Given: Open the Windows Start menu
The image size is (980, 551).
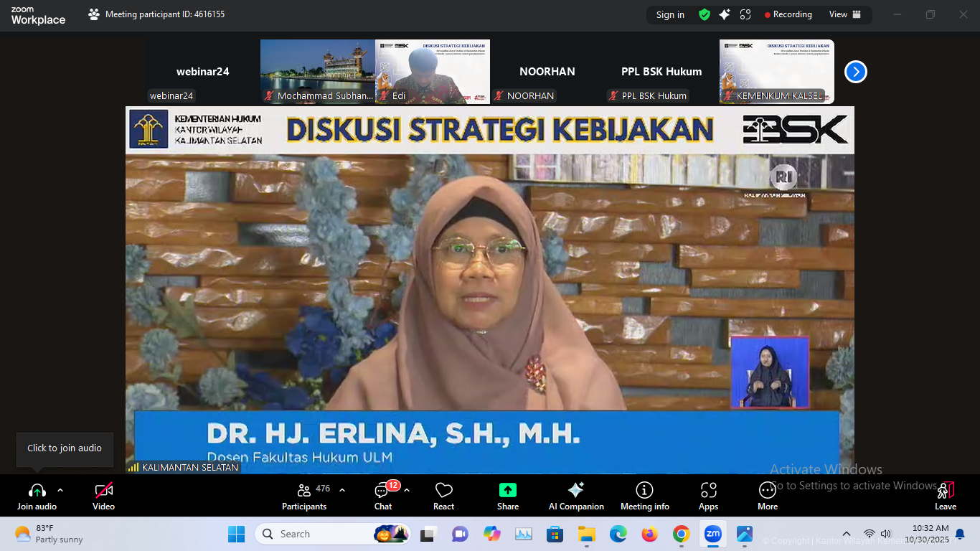Looking at the screenshot, I should tap(236, 534).
